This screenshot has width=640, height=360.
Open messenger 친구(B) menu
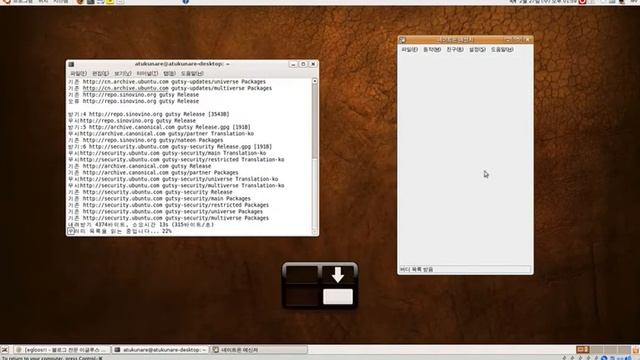coord(455,49)
